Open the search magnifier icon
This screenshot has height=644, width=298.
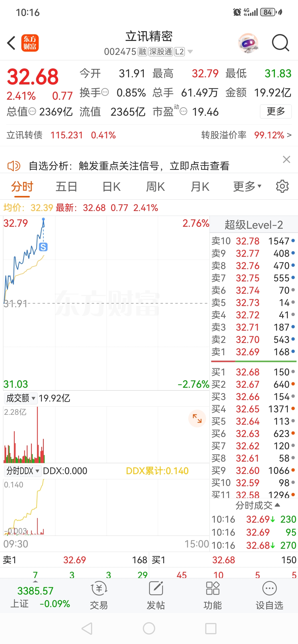(x=281, y=43)
